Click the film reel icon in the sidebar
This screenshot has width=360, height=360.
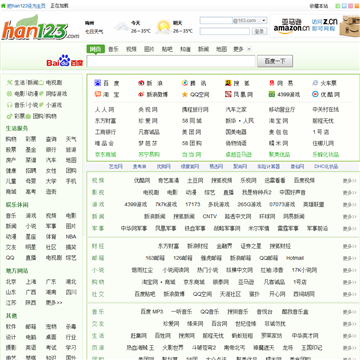tap(9, 94)
